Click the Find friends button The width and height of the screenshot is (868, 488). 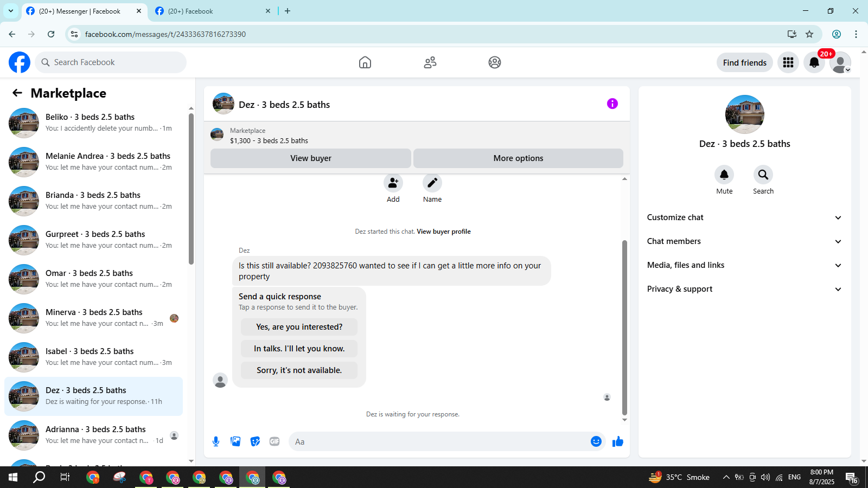(745, 62)
